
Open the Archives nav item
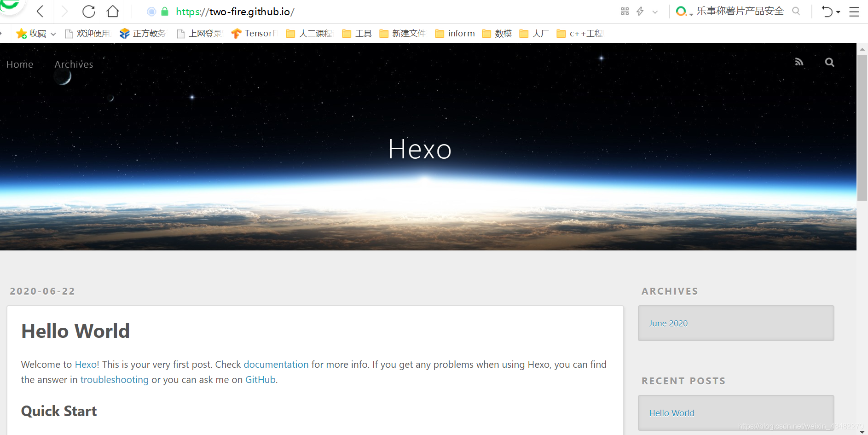pyautogui.click(x=74, y=64)
